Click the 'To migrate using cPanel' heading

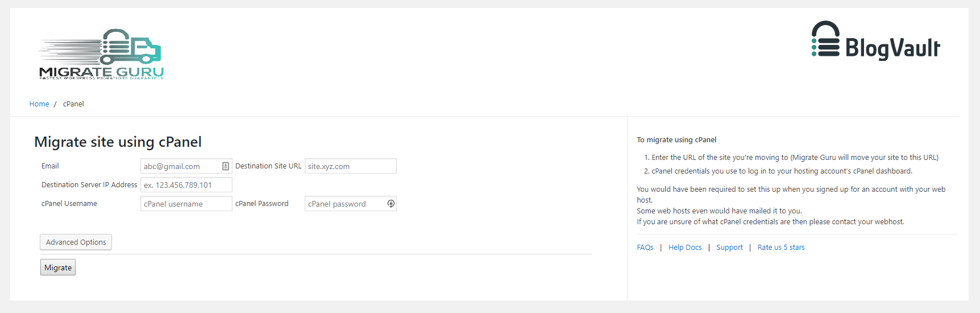[x=676, y=140]
